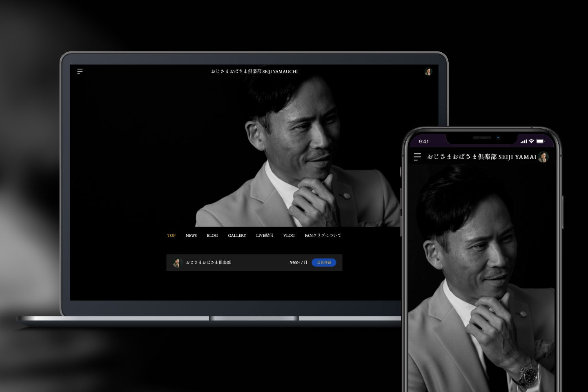Click the ¥500~/月 price text
588x392 pixels.
[298, 263]
